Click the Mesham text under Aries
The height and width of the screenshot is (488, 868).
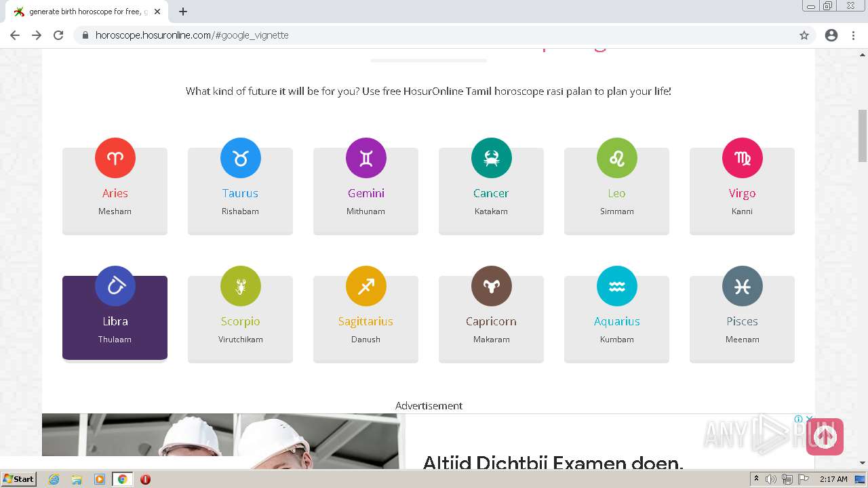115,211
